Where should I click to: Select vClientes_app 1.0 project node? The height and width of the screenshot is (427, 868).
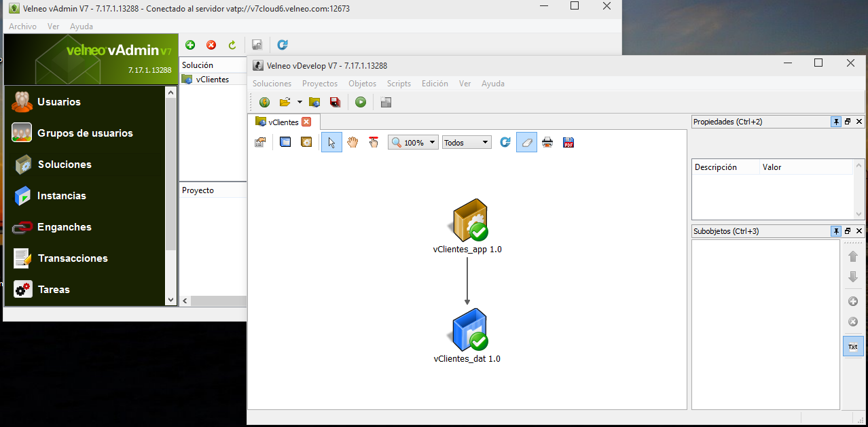pos(467,226)
